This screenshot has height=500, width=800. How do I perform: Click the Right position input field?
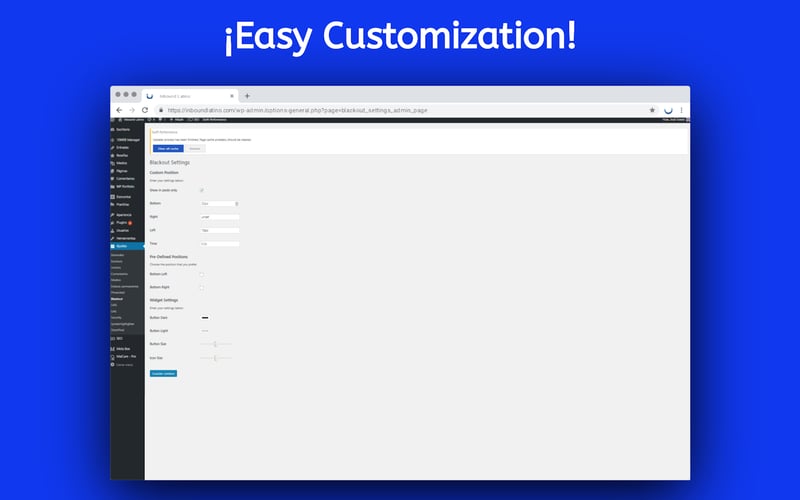click(219, 217)
